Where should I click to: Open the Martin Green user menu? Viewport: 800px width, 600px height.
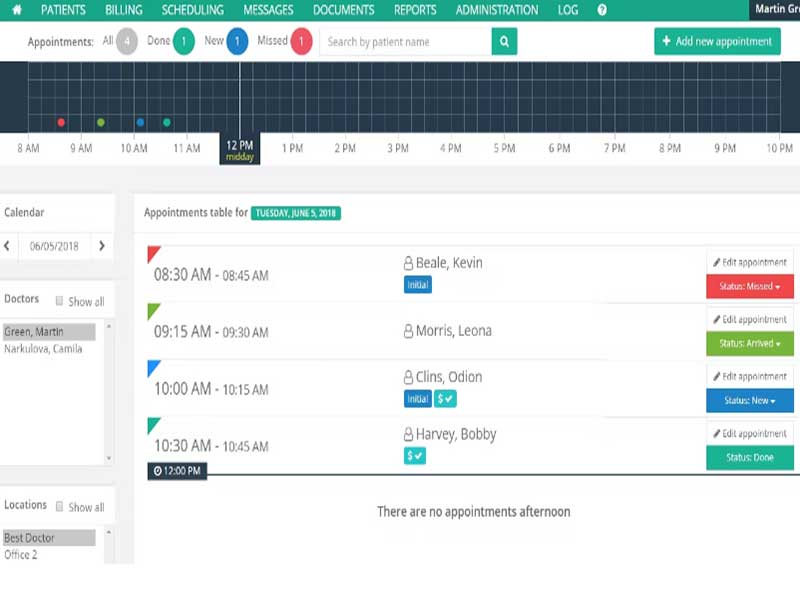point(774,10)
